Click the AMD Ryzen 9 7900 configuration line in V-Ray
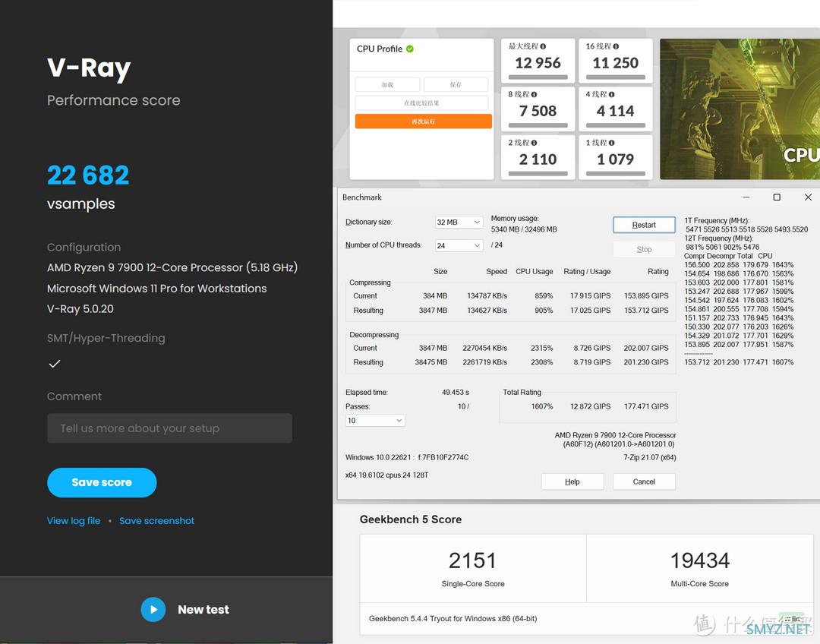The image size is (820, 644). 172,267
